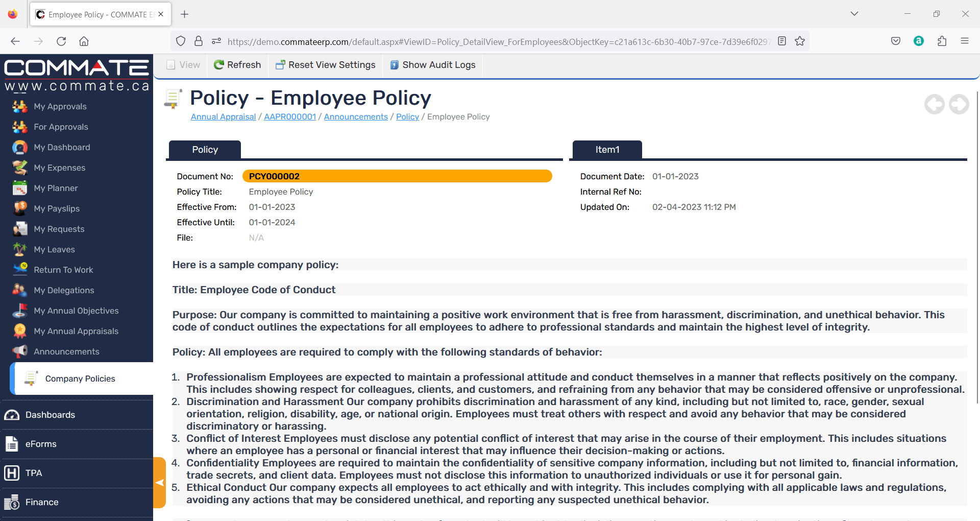Go to next record arrow

959,105
